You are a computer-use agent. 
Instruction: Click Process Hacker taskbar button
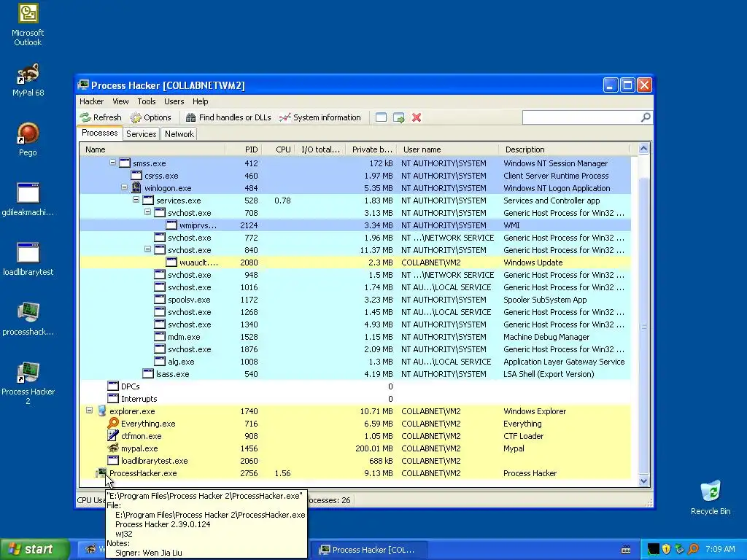[x=368, y=550]
